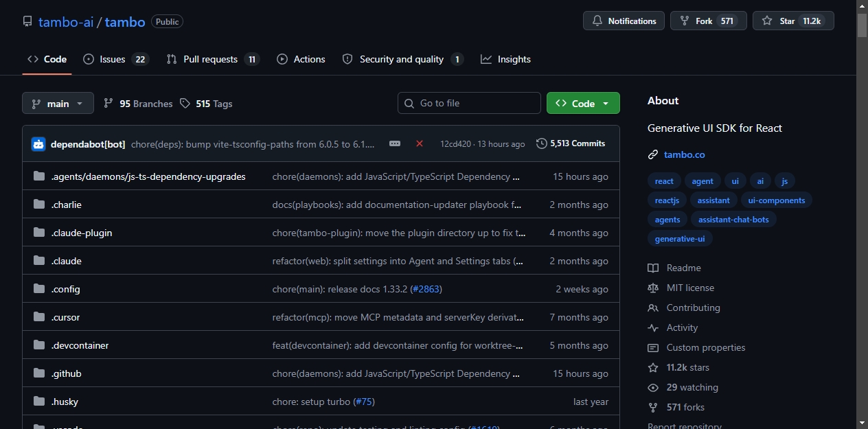This screenshot has height=429, width=868.
Task: Click the 95 Branches link
Action: (x=138, y=104)
